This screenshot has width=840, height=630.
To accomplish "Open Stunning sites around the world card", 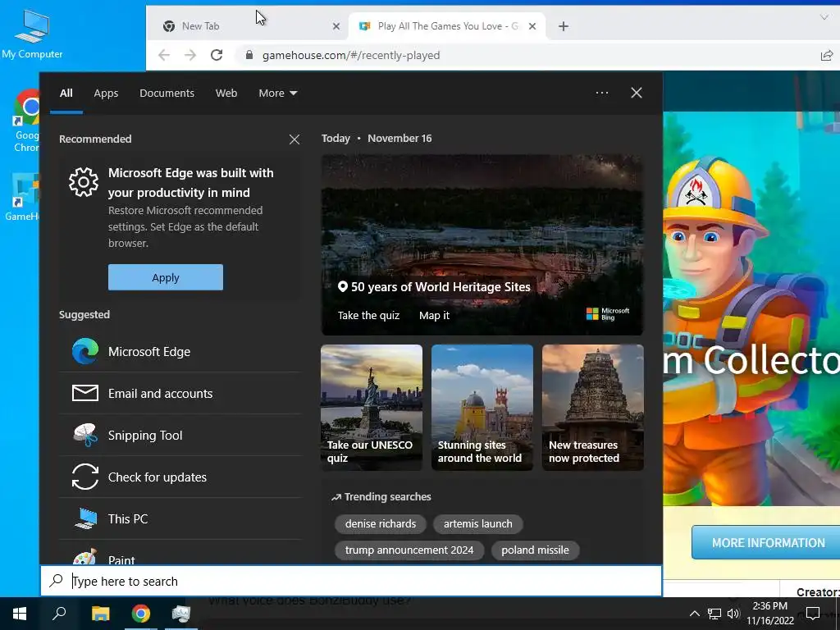I will [482, 407].
